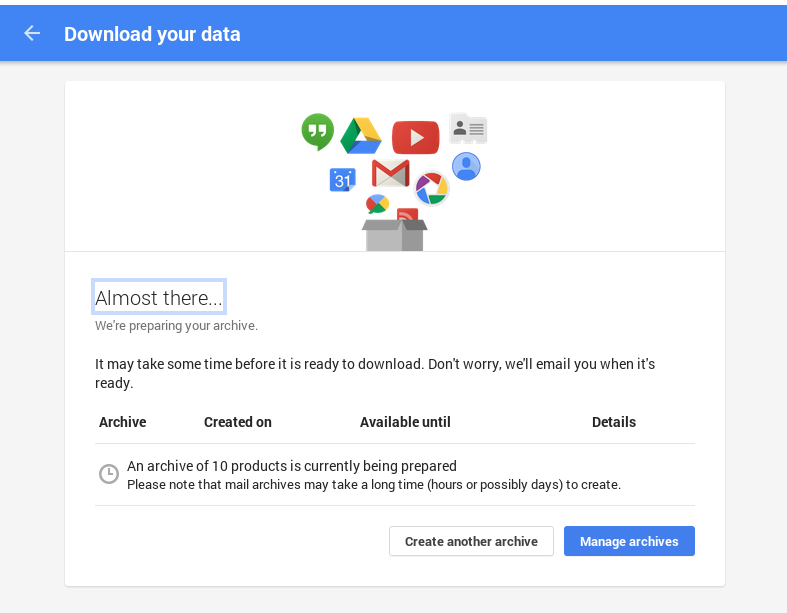
Task: Click the Details column header
Action: pos(614,422)
